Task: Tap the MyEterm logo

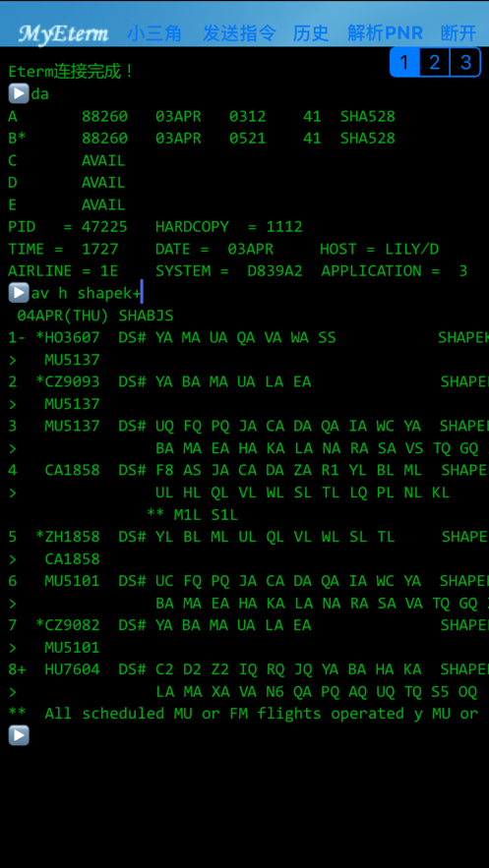Action: click(x=63, y=33)
